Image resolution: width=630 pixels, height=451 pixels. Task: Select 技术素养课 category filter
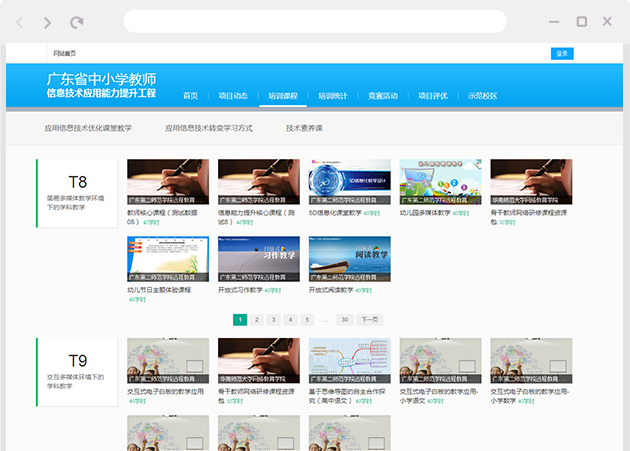(304, 128)
